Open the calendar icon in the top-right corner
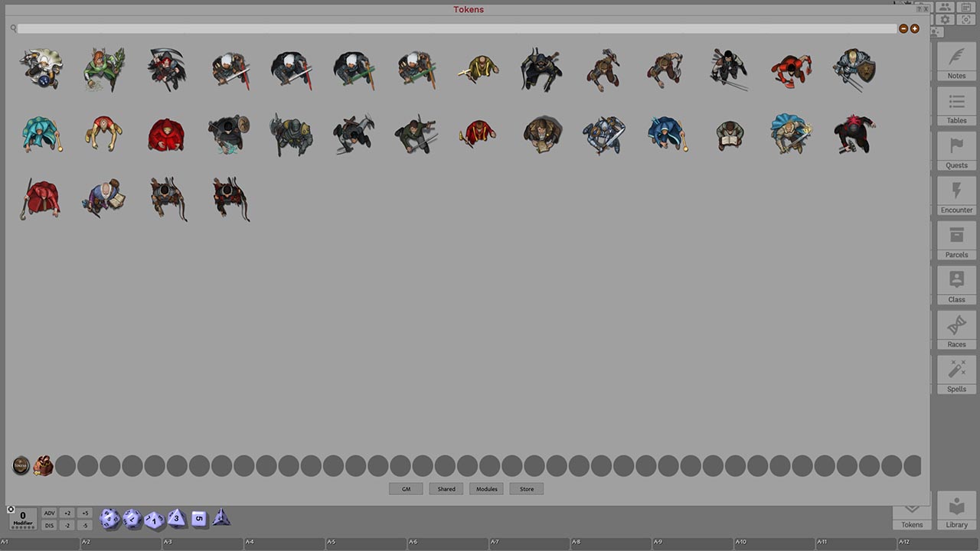 [x=966, y=8]
